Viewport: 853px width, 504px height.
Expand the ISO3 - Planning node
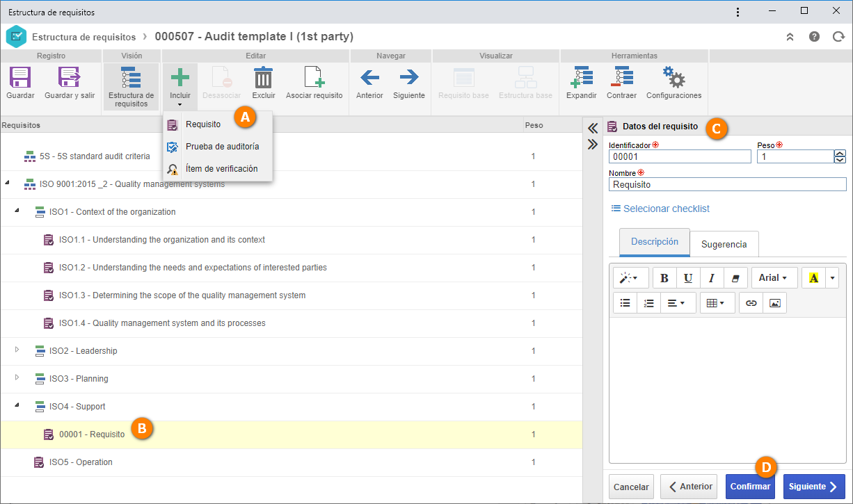coord(17,377)
